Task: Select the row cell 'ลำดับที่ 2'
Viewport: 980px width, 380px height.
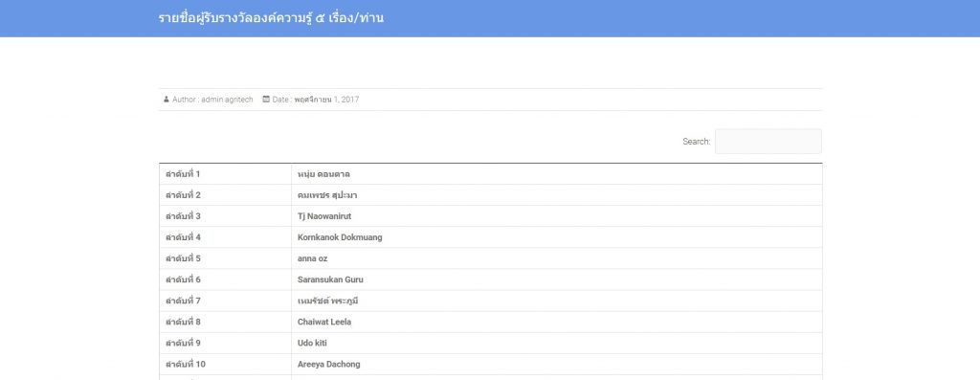Action: pos(225,195)
